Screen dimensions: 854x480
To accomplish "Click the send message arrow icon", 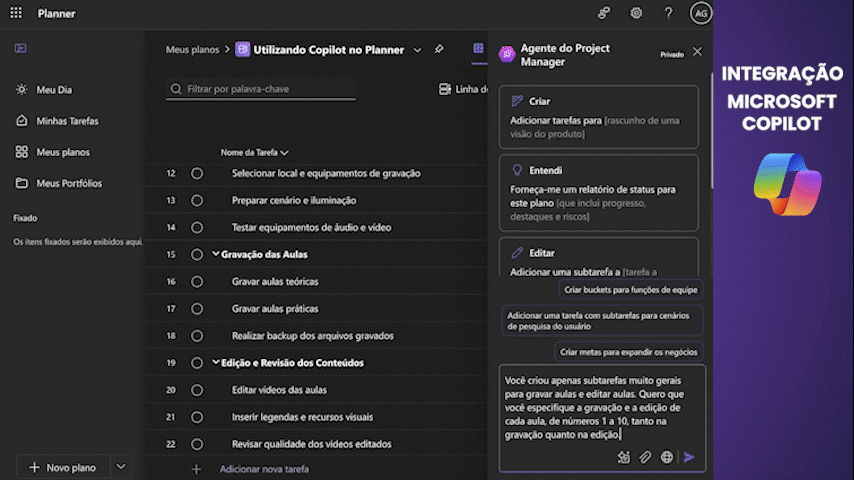I will click(689, 457).
